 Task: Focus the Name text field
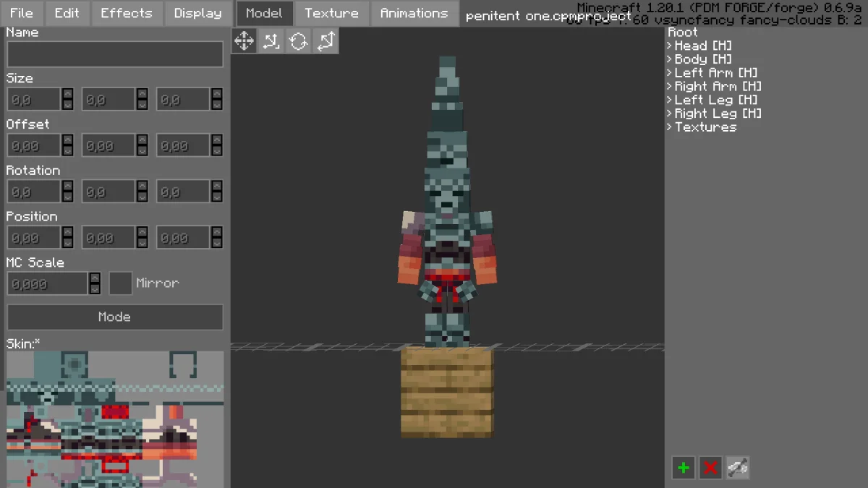coord(115,54)
